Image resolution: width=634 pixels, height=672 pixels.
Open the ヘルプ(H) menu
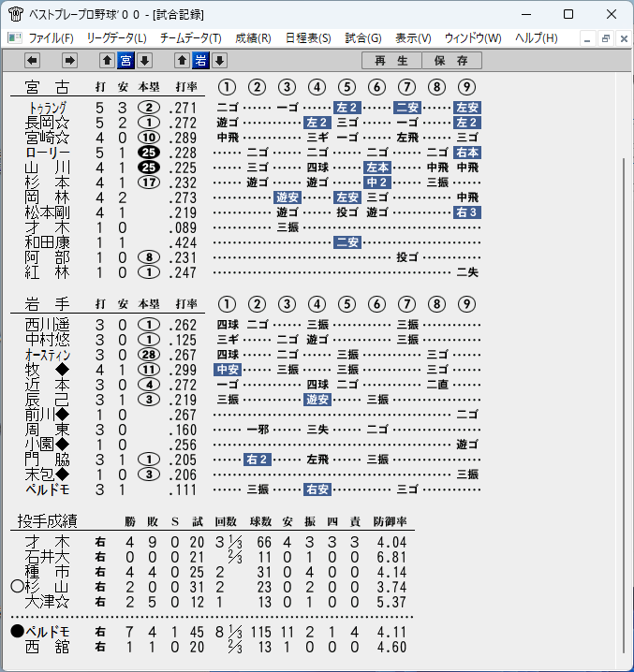coord(537,38)
